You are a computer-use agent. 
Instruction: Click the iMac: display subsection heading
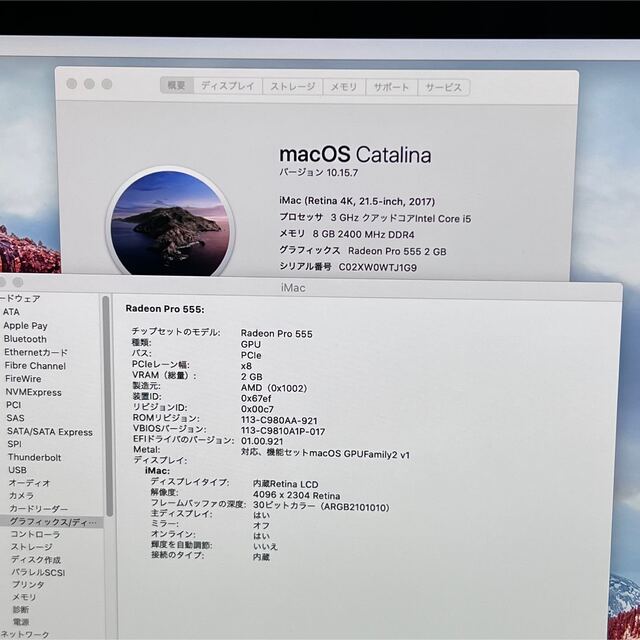click(158, 471)
